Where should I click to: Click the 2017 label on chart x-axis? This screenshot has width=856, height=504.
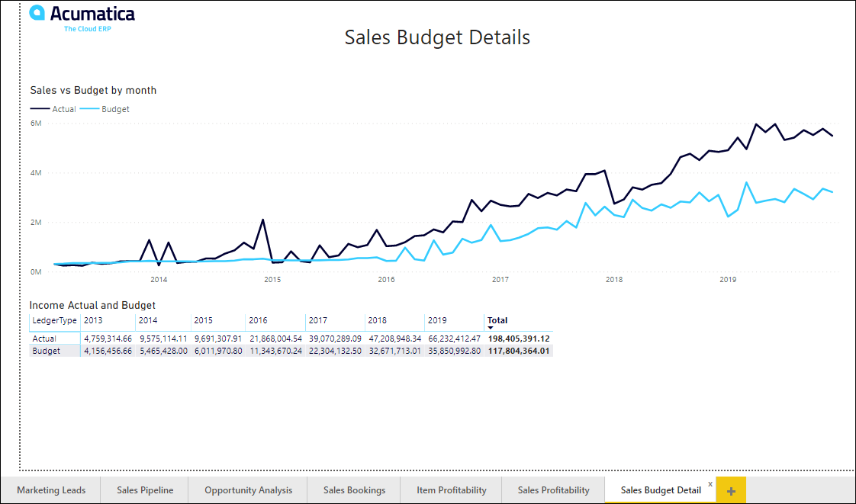[x=500, y=280]
